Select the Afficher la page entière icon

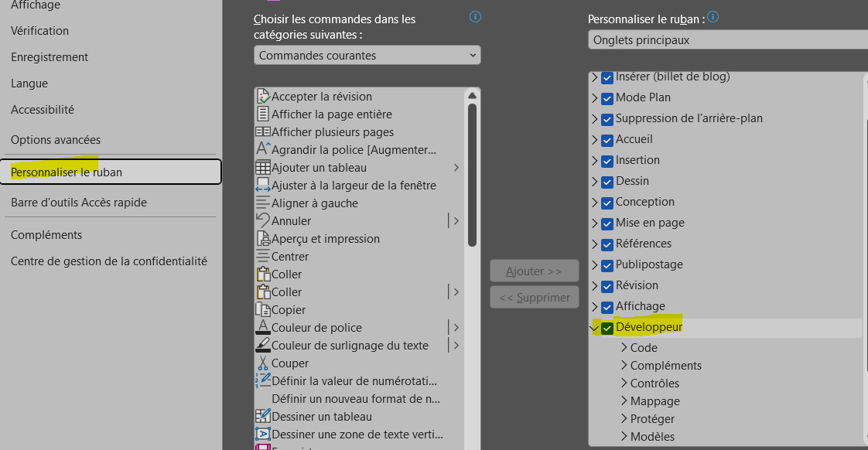coord(263,114)
